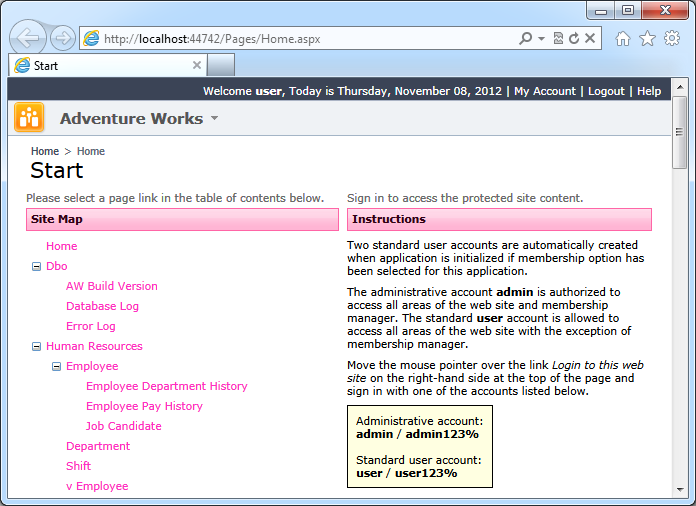The image size is (696, 506).
Task: Click the URL address bar field
Action: click(300, 39)
